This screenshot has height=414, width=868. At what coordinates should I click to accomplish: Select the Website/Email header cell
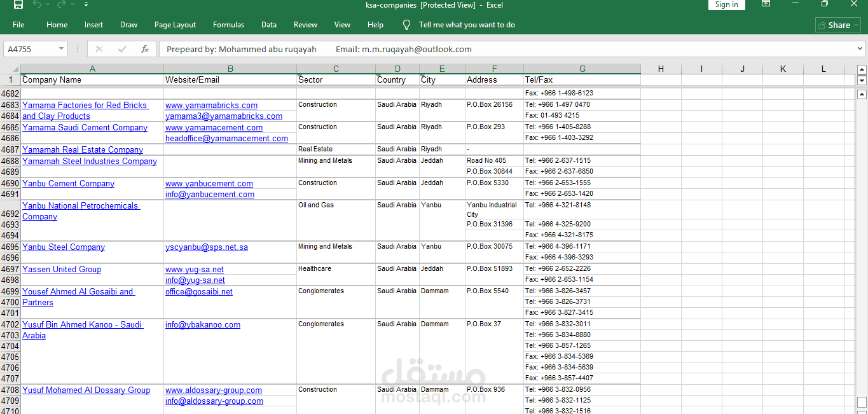(x=230, y=79)
